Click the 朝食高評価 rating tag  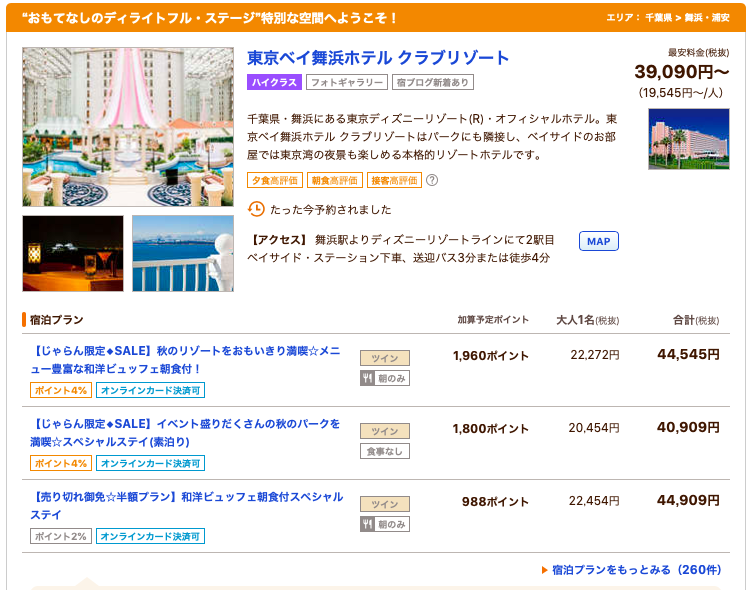coord(334,180)
